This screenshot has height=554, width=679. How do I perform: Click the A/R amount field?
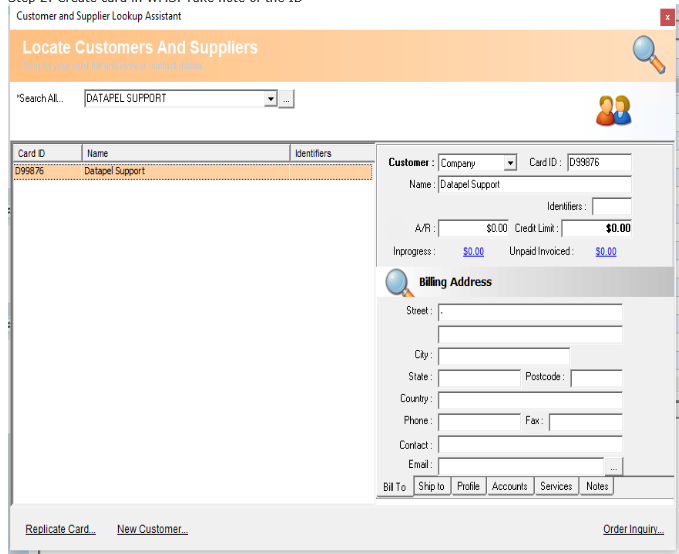point(474,229)
